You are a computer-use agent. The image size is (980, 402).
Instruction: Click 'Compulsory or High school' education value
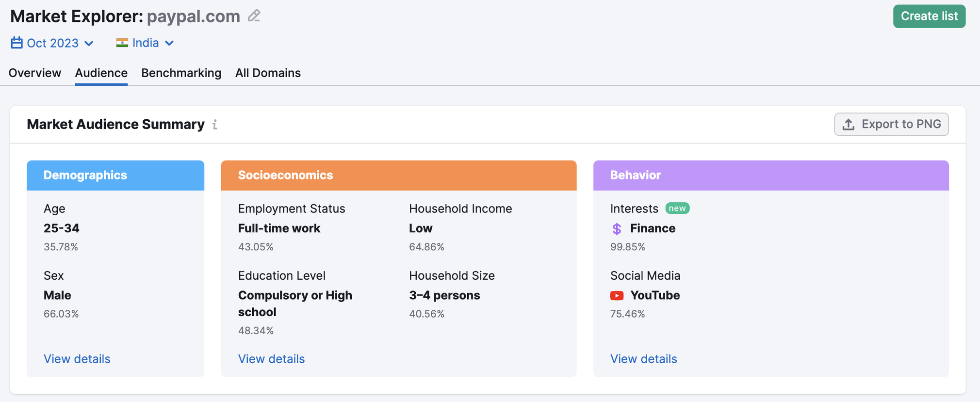point(295,304)
